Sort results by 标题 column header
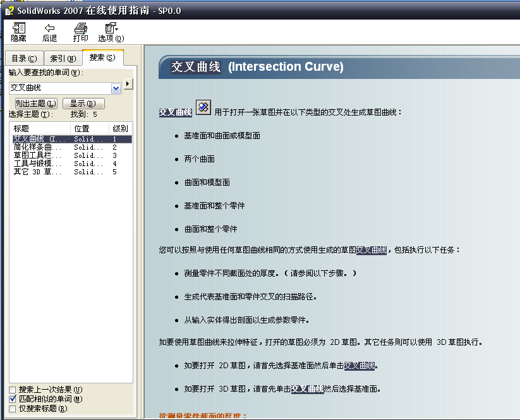 40,128
